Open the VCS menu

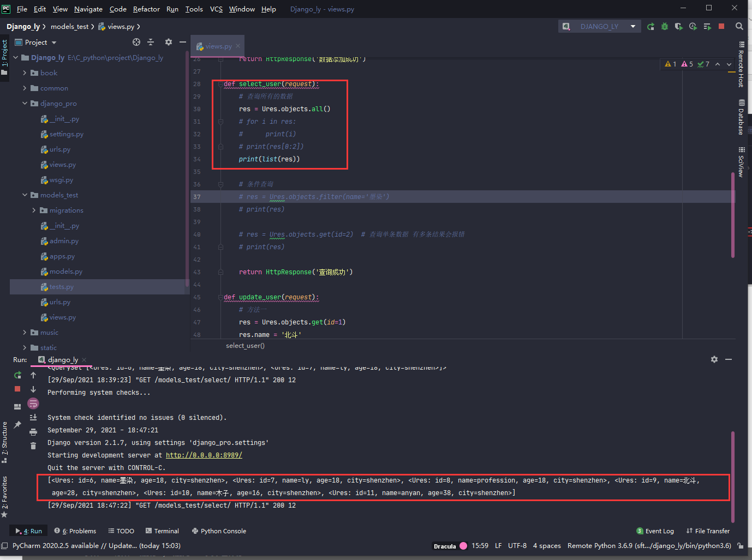point(216,9)
